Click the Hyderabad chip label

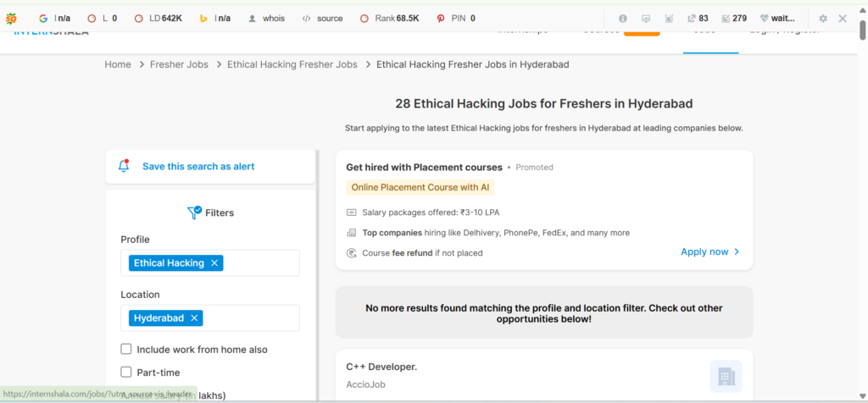click(159, 318)
